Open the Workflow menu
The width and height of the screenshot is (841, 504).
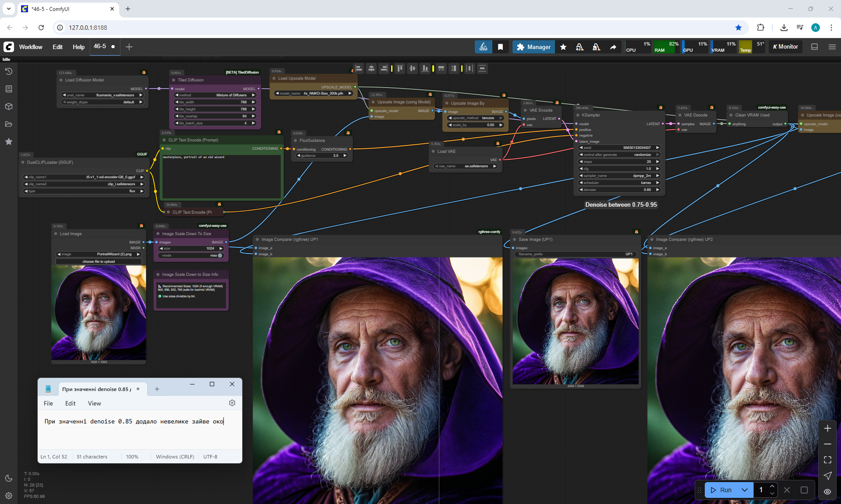click(31, 47)
